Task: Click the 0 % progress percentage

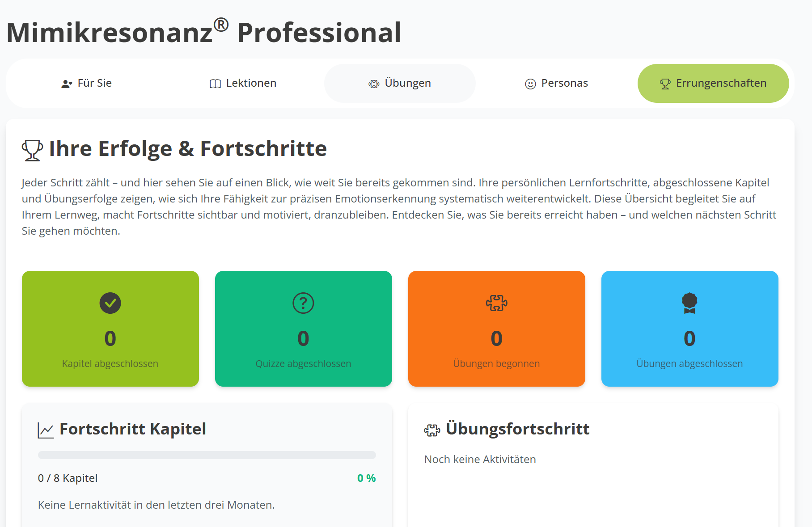Action: click(366, 478)
